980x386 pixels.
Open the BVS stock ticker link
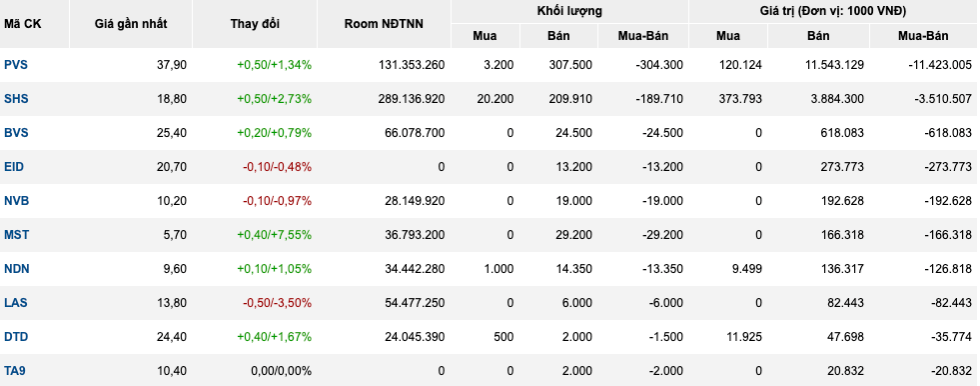click(16, 133)
